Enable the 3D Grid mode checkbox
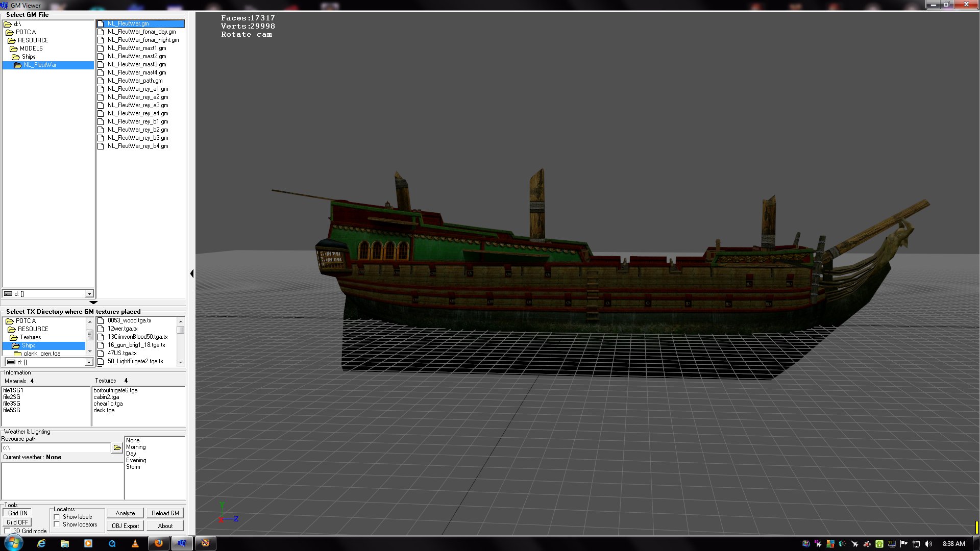The image size is (980, 551). click(x=7, y=531)
